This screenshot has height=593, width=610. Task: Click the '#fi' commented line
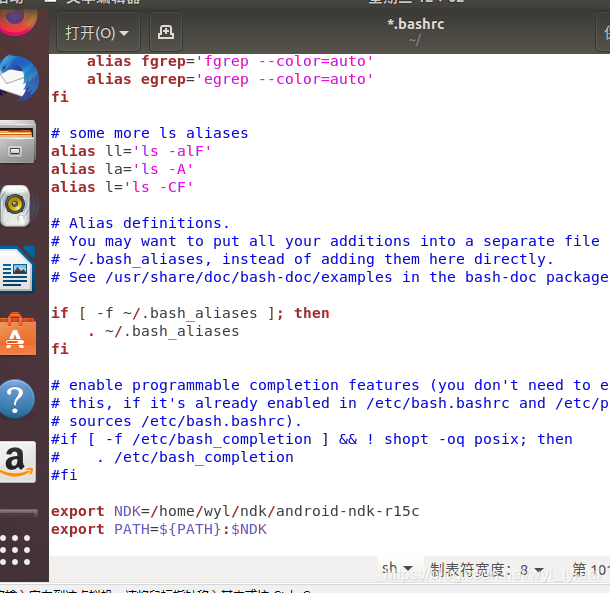click(65, 475)
